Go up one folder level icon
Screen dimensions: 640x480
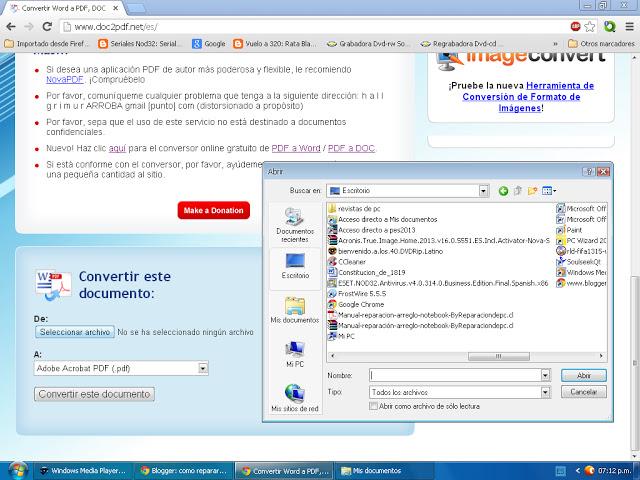518,191
